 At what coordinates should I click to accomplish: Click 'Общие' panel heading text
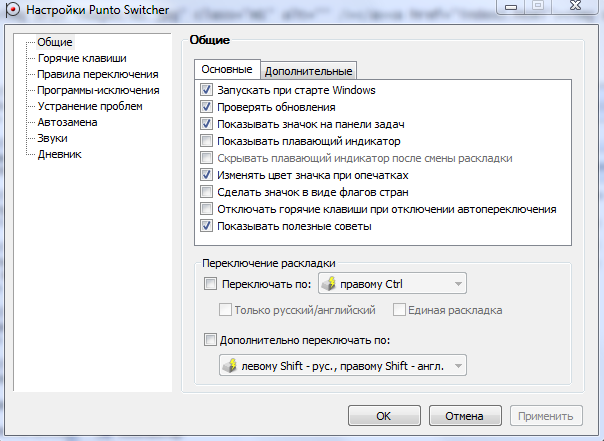(x=210, y=40)
